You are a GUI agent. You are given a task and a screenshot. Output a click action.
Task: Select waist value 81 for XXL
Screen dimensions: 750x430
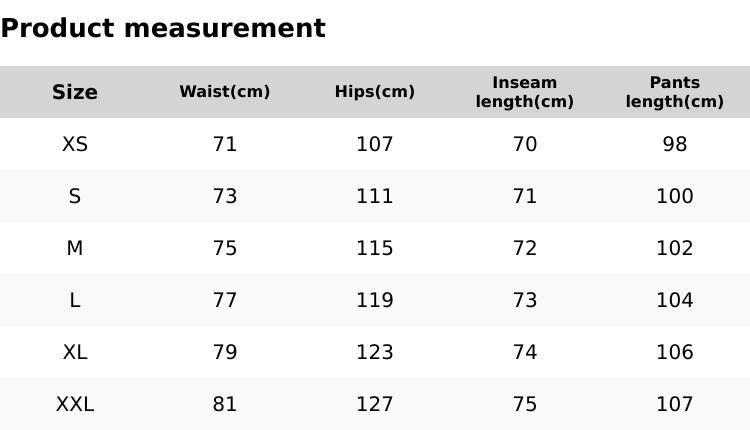[x=225, y=404]
